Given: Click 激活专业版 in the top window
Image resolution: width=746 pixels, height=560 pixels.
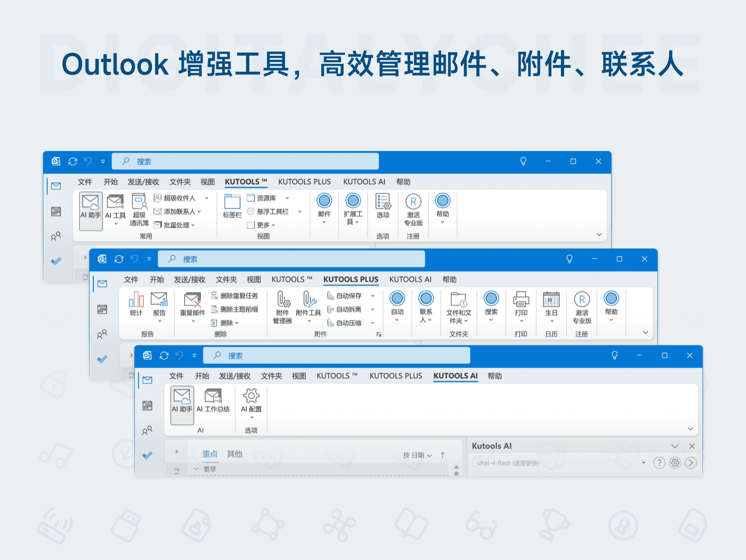Looking at the screenshot, I should coord(413,210).
